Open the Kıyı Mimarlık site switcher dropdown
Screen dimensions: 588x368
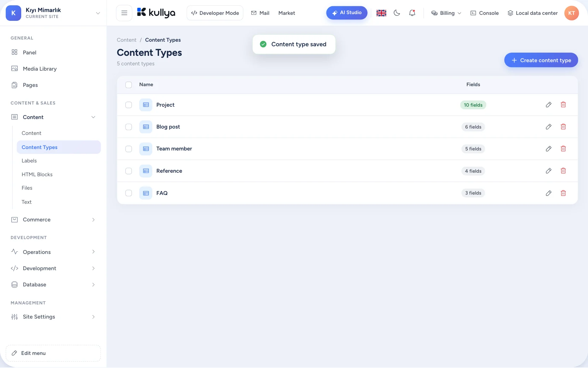pyautogui.click(x=53, y=13)
